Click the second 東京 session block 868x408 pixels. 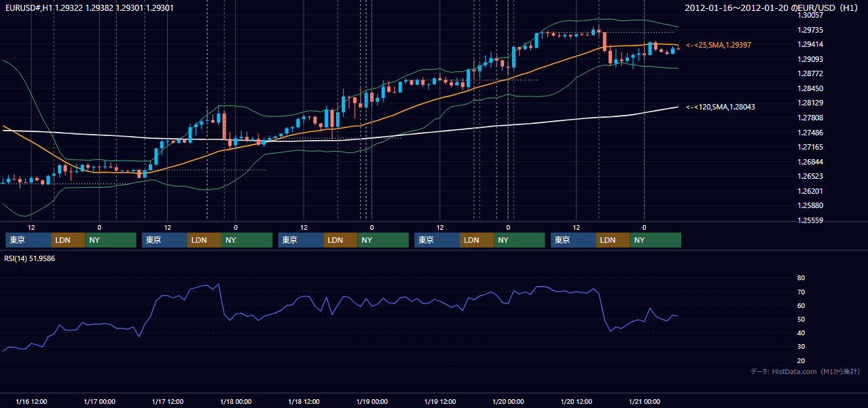point(164,240)
